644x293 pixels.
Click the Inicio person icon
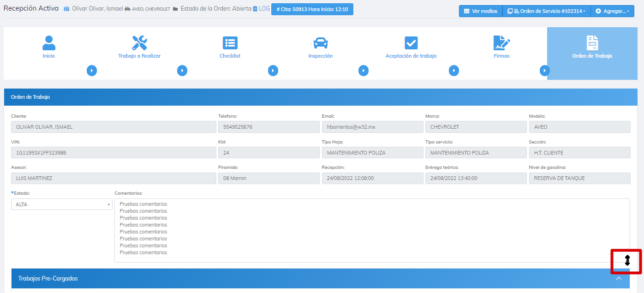tap(49, 42)
